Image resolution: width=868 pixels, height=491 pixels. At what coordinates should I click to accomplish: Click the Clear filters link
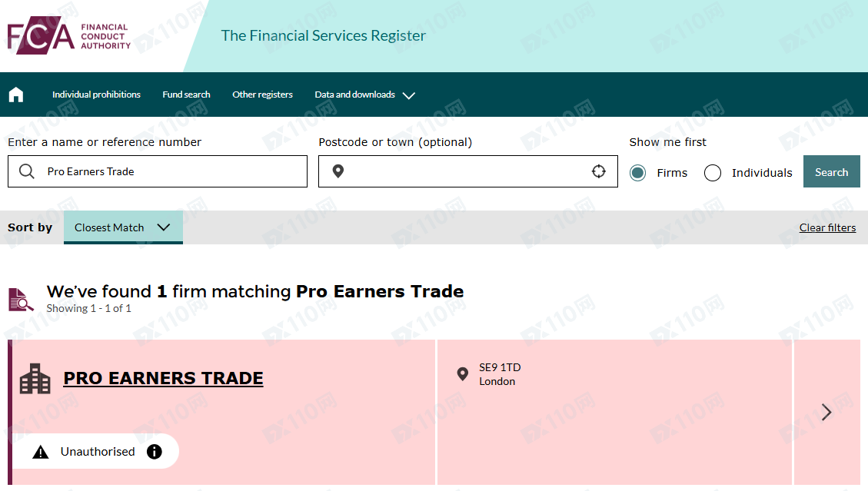(x=827, y=227)
